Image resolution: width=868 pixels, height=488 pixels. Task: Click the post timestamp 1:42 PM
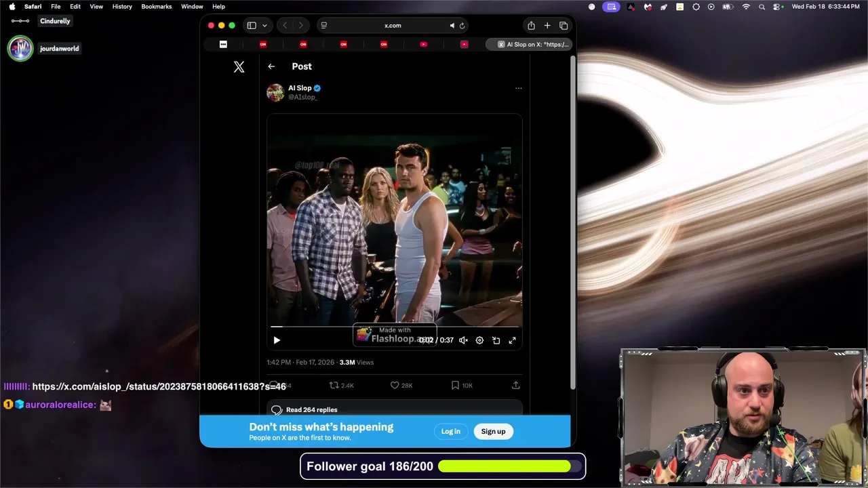279,363
